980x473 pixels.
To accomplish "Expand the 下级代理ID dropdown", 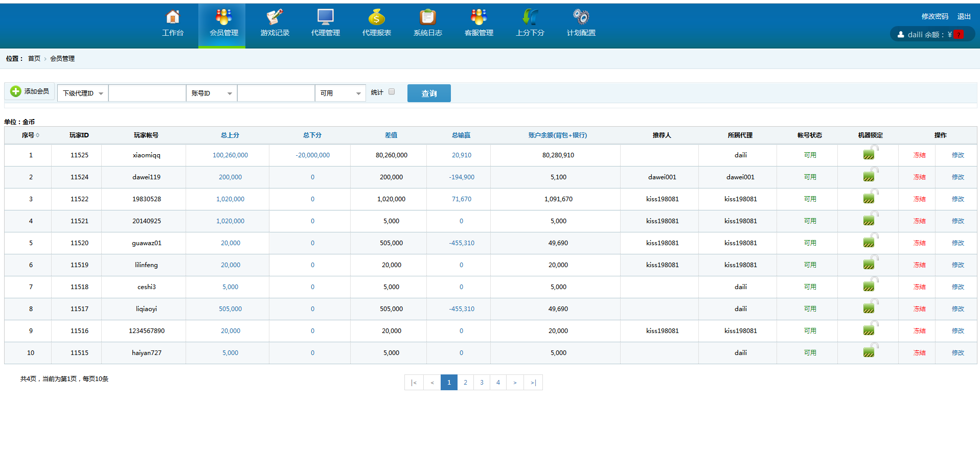I will click(x=83, y=93).
